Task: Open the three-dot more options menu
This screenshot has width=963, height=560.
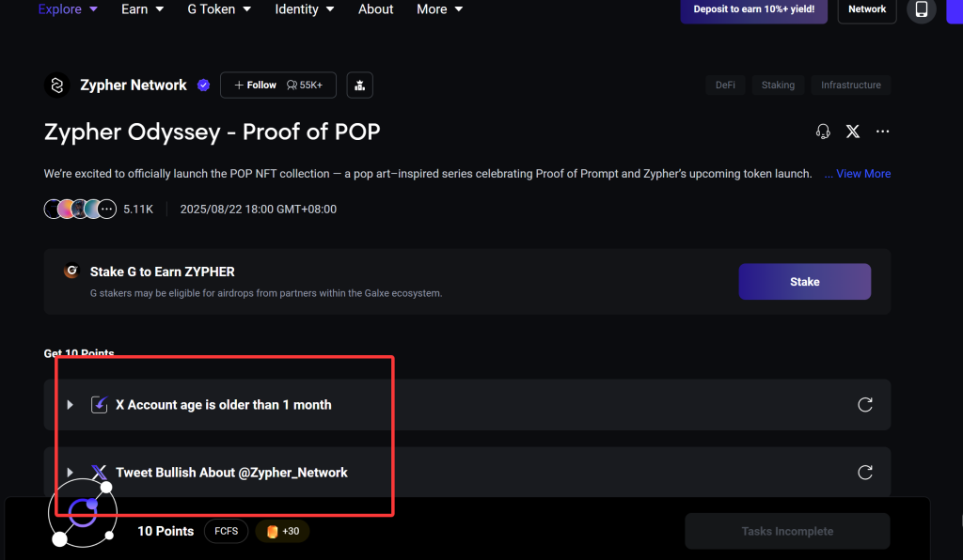Action: 882,132
